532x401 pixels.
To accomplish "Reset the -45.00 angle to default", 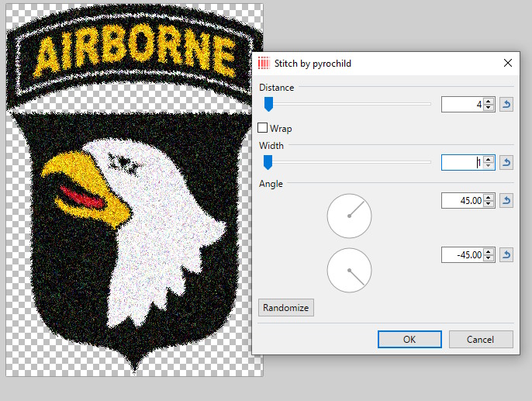I will pos(506,254).
